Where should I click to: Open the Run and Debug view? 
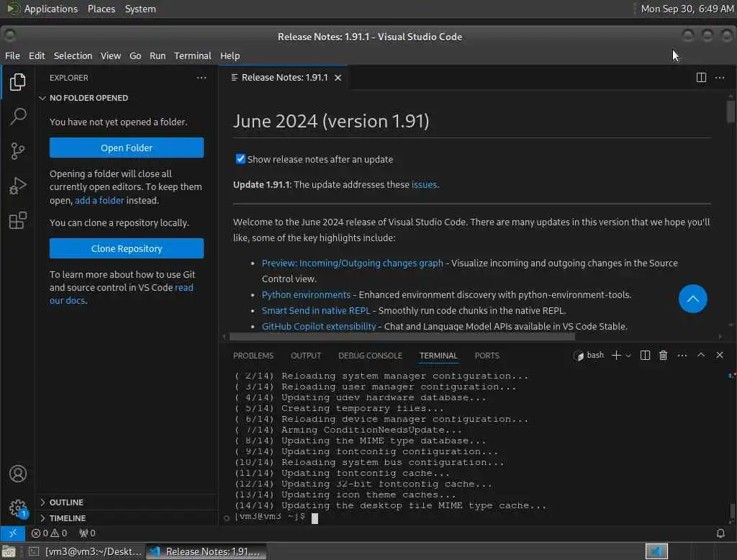(x=17, y=186)
